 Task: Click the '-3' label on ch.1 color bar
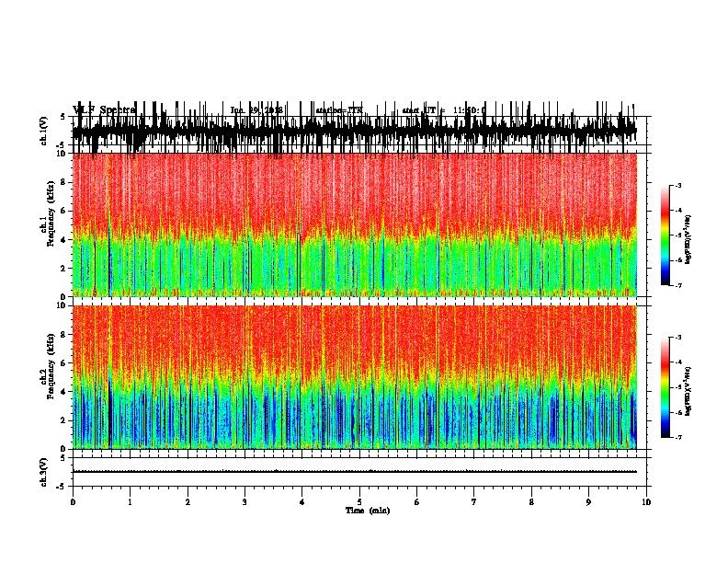678,186
